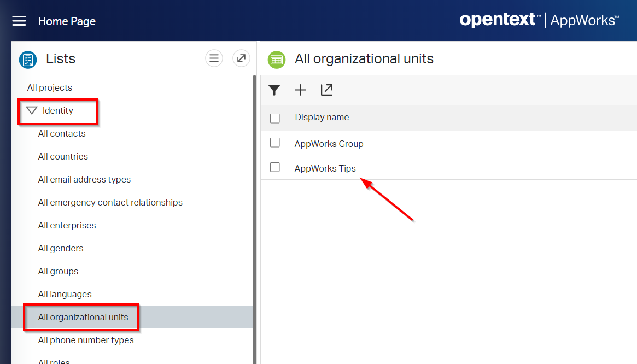Open the list in a new window
This screenshot has height=364, width=637.
click(326, 90)
